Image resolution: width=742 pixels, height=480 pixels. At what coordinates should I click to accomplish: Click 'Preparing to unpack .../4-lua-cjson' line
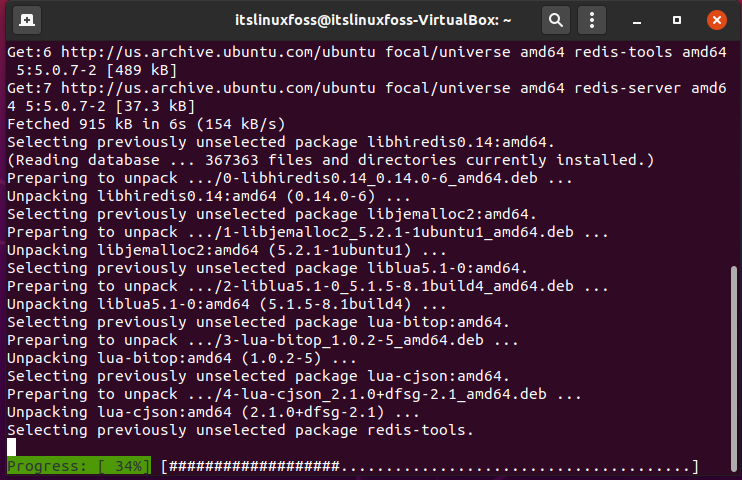(x=294, y=394)
